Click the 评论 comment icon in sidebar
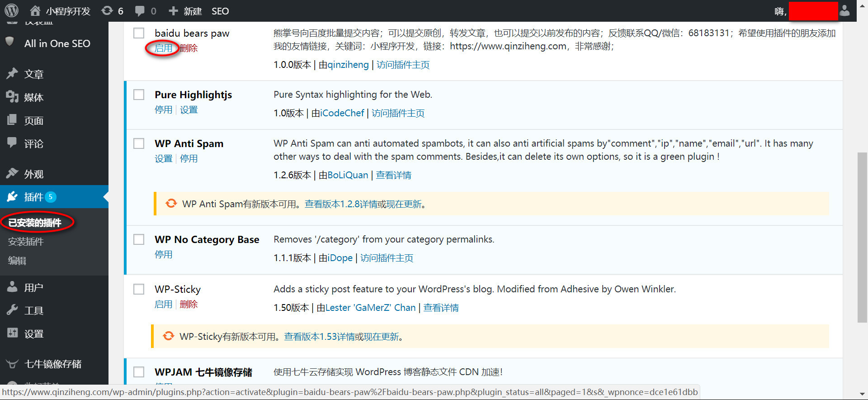The width and height of the screenshot is (868, 400). coord(12,143)
